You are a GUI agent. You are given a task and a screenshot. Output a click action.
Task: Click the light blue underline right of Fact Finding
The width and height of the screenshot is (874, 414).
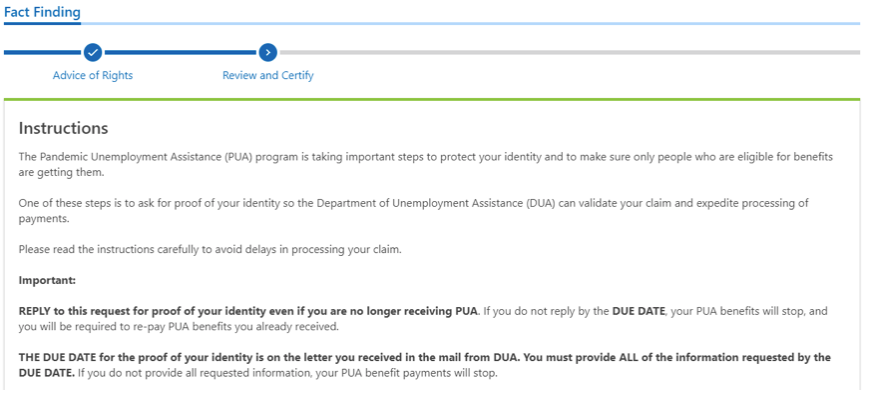(470, 23)
